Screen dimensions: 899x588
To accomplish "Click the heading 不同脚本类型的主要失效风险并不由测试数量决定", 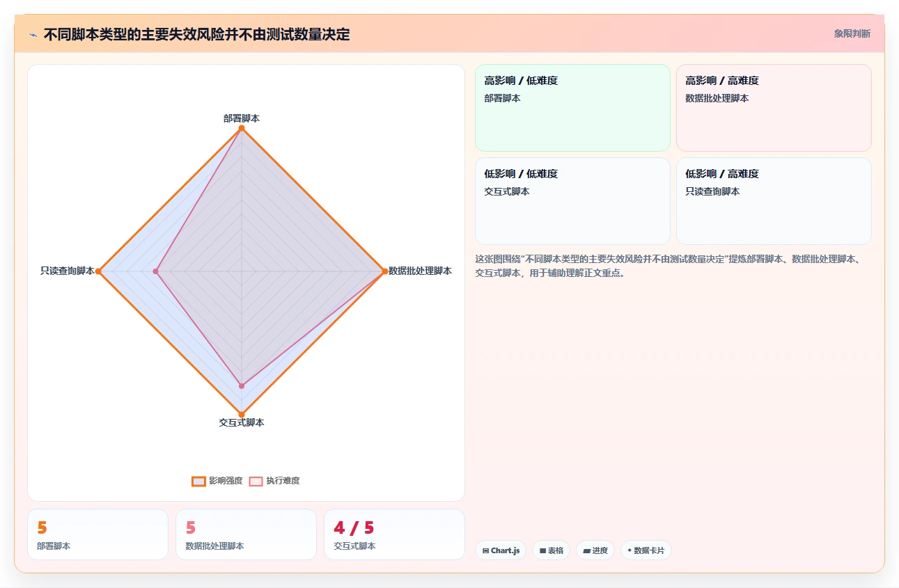I will [196, 34].
